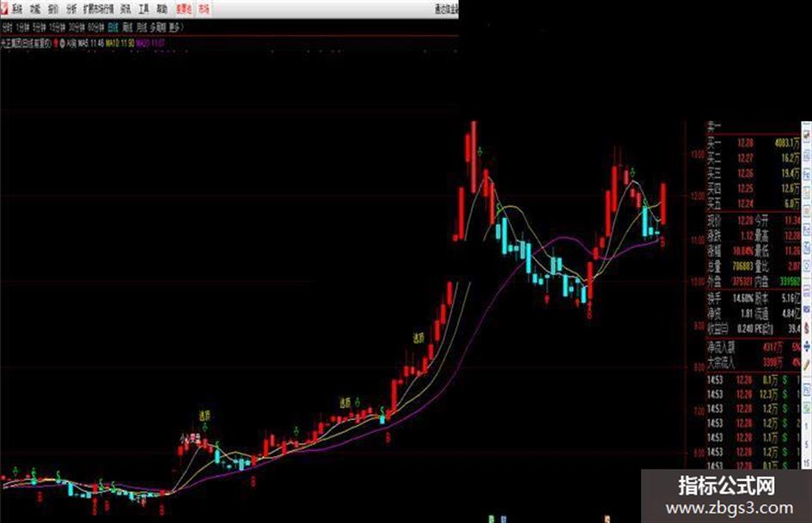Click the red app logo icon

(x=4, y=9)
